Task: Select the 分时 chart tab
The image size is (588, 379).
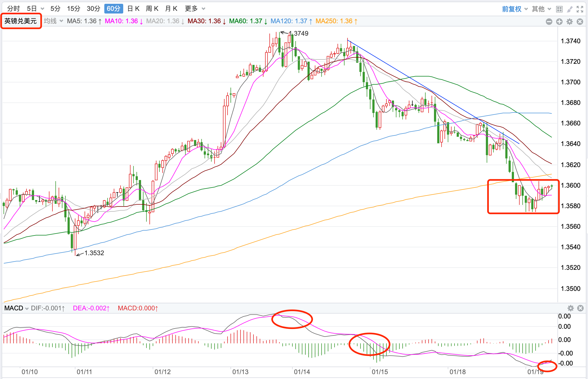Action: click(x=14, y=9)
